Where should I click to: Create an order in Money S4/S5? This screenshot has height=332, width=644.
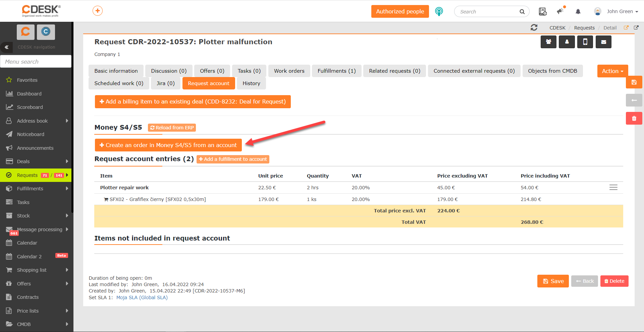click(168, 145)
